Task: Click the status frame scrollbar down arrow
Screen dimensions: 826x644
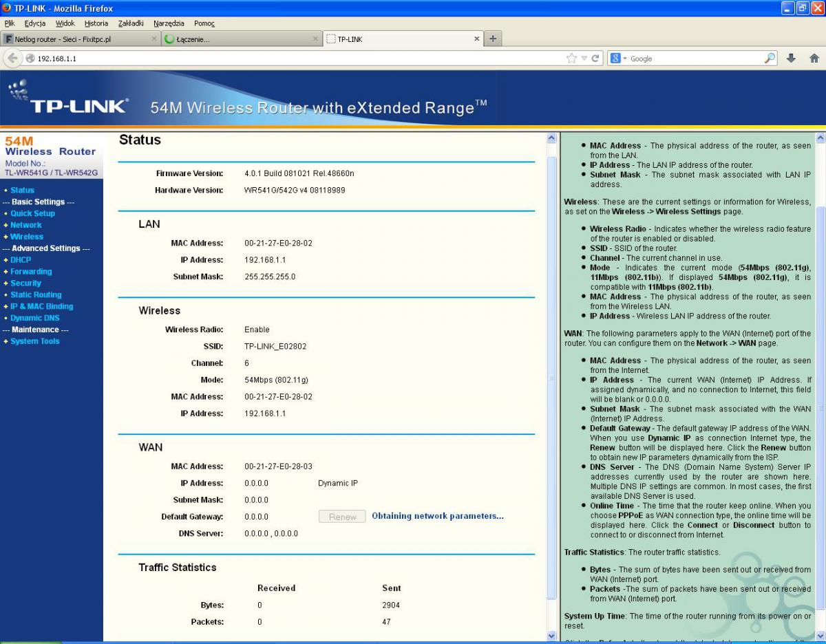Action: pos(551,636)
